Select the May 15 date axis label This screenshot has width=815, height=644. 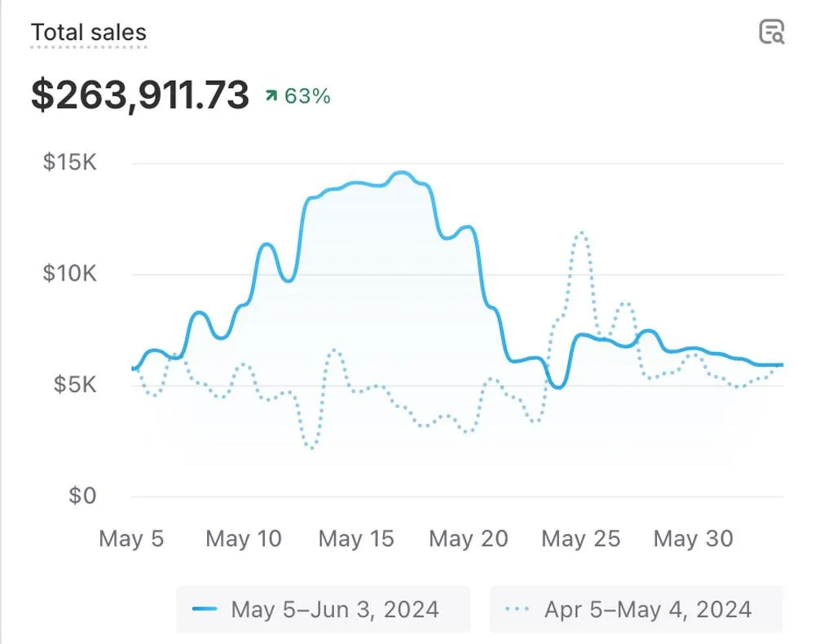(x=356, y=539)
